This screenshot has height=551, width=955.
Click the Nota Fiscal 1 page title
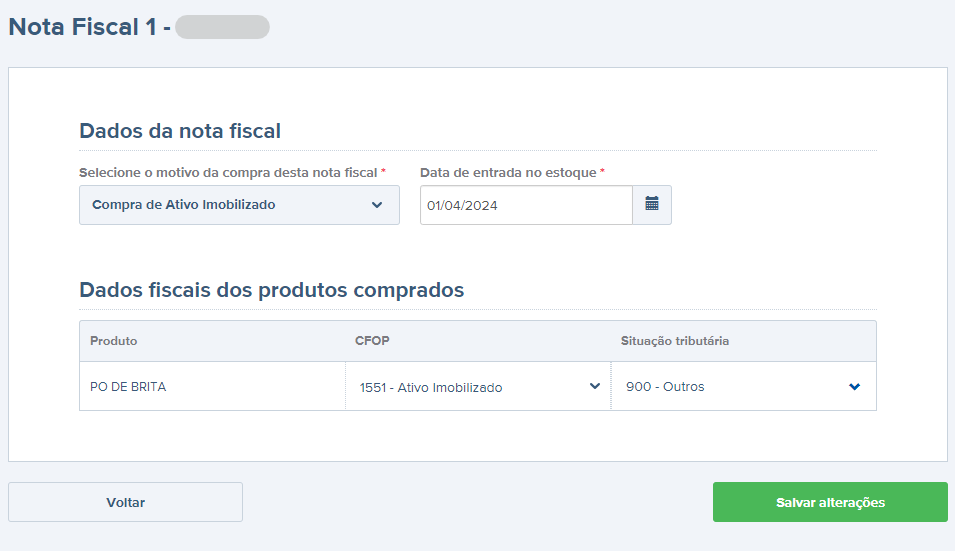pos(90,27)
